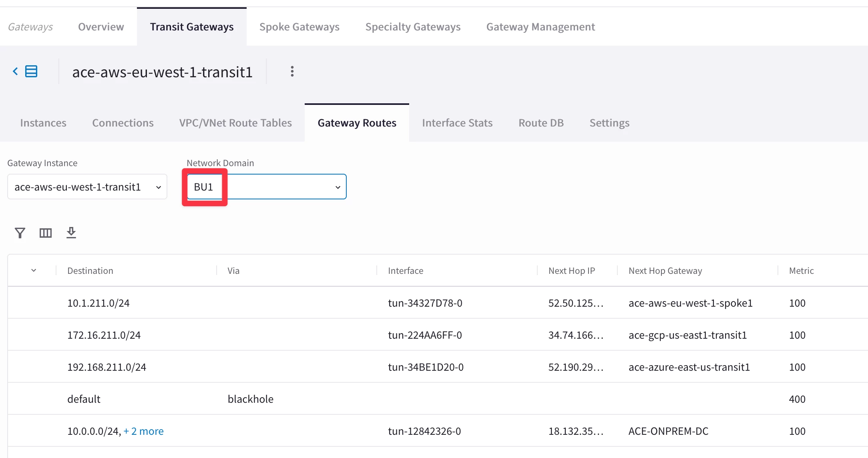Switch to the Spoke Gateways tab
Screen dimensions: 868x458
coord(299,27)
